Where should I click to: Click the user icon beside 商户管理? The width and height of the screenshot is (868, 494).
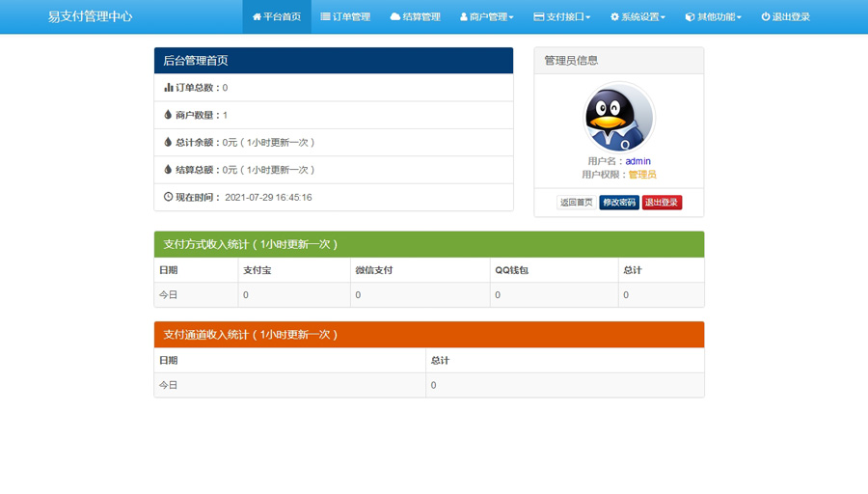coord(464,17)
